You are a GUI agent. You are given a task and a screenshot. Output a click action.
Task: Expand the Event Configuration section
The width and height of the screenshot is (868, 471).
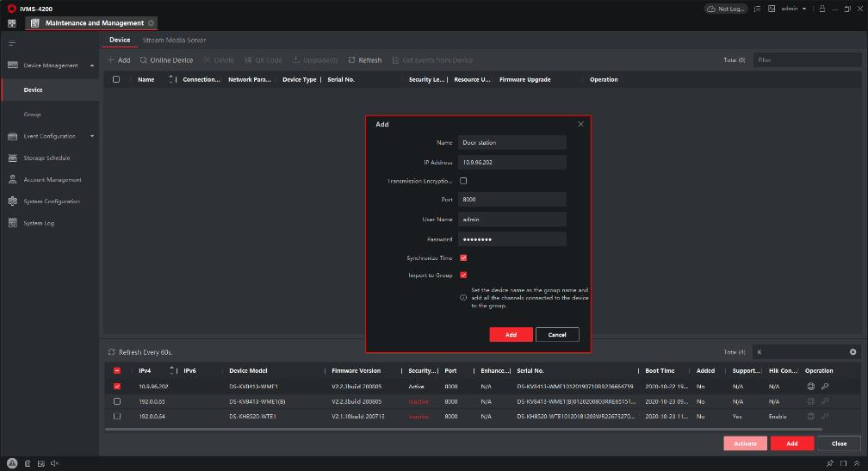click(92, 136)
